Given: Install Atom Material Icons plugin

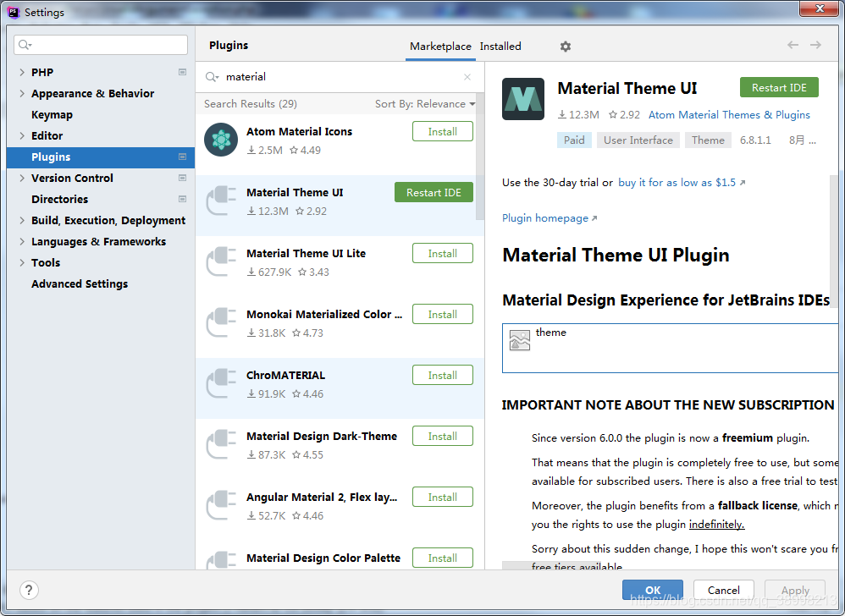Looking at the screenshot, I should click(443, 131).
